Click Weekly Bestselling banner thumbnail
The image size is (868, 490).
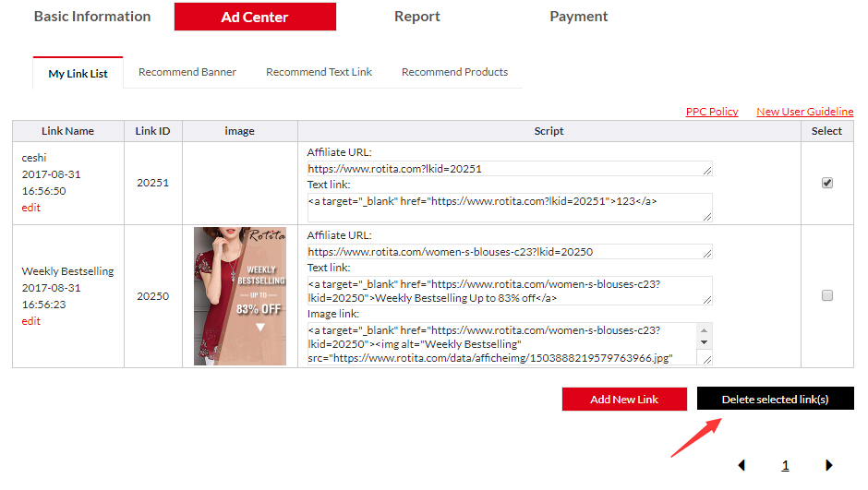(240, 296)
